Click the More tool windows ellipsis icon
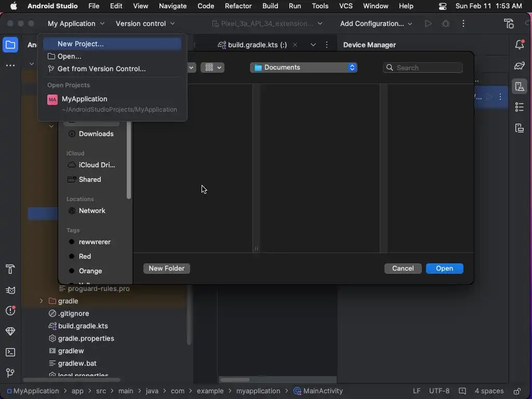This screenshot has width=532, height=399. pyautogui.click(x=10, y=65)
